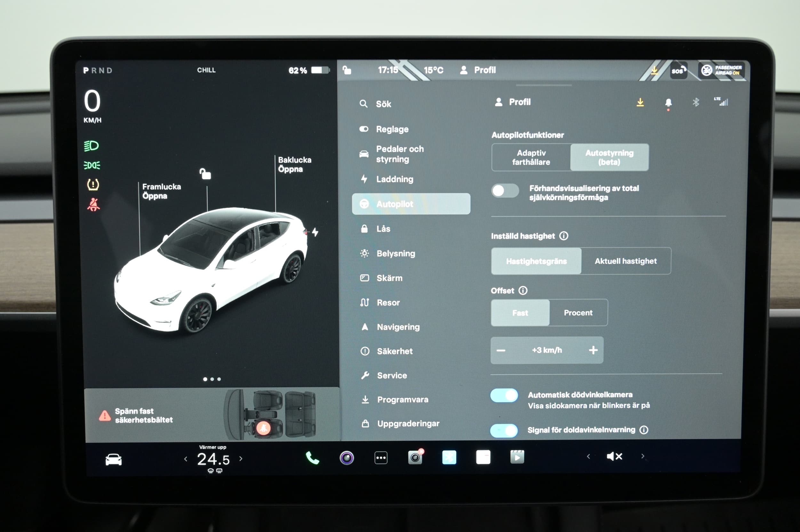Disable Automatisk dödvinkelkamera toggle
The width and height of the screenshot is (800, 532).
(x=504, y=396)
